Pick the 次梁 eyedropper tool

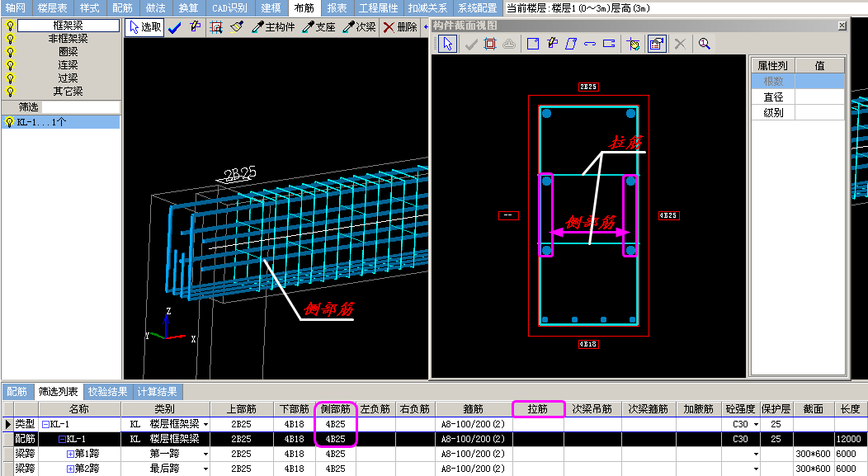pyautogui.click(x=359, y=27)
